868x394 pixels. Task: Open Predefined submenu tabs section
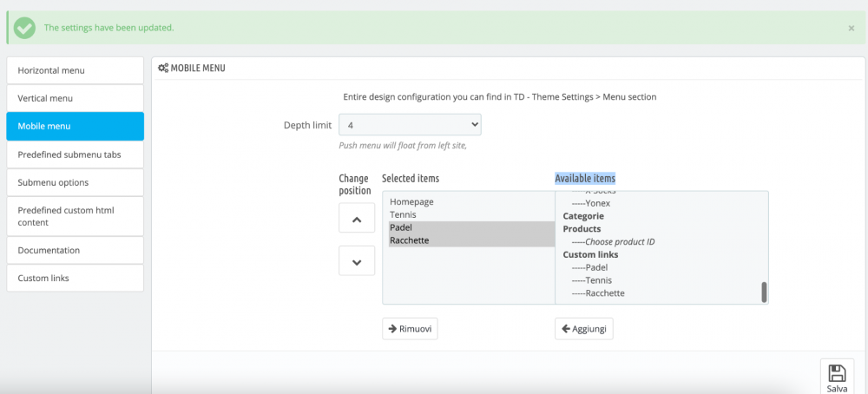point(75,154)
